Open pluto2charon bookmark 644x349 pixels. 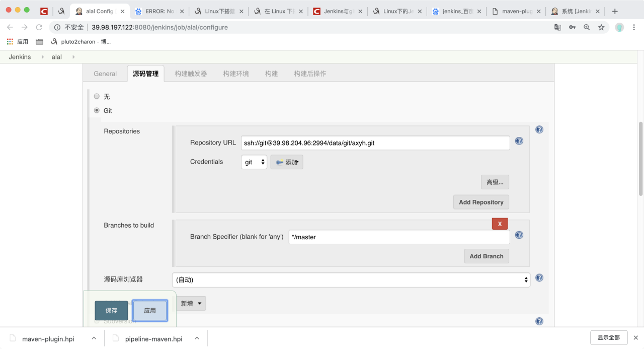point(81,42)
